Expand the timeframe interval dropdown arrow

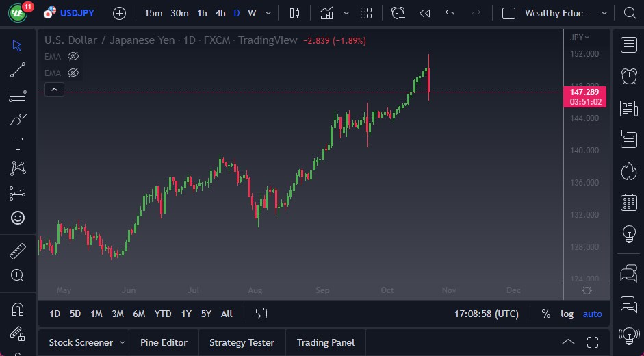[268, 13]
